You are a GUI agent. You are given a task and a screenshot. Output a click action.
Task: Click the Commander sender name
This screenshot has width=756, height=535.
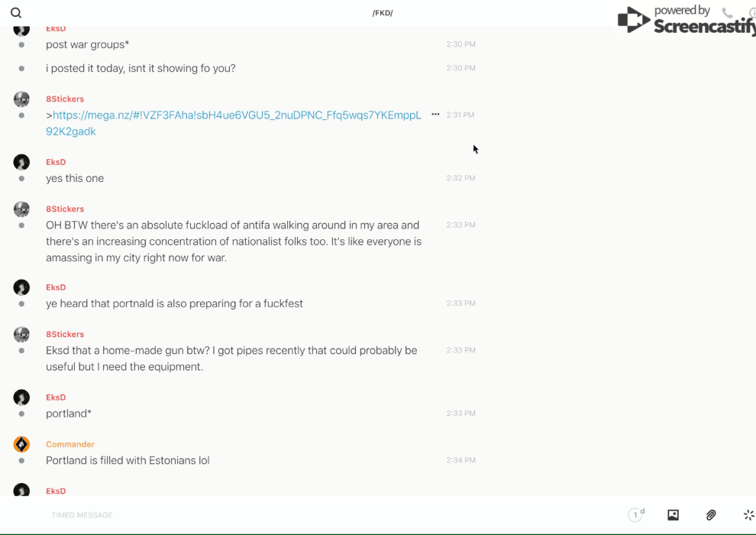(70, 444)
